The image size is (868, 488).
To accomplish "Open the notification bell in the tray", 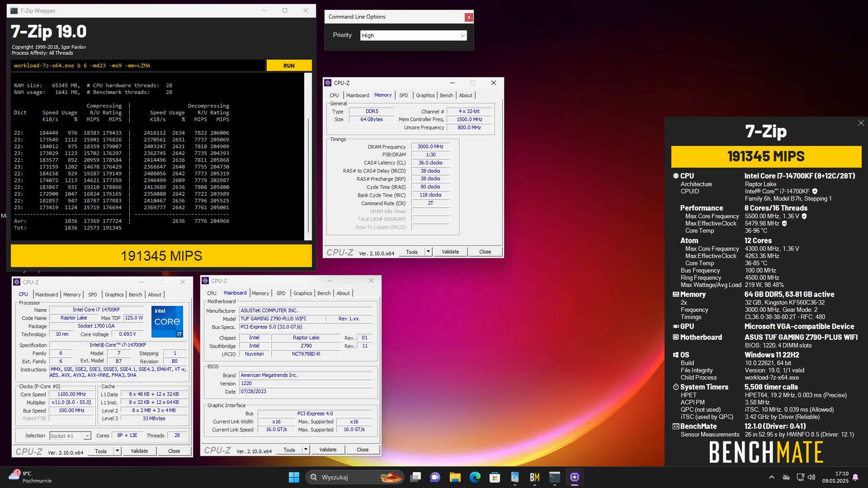I will pyautogui.click(x=855, y=477).
